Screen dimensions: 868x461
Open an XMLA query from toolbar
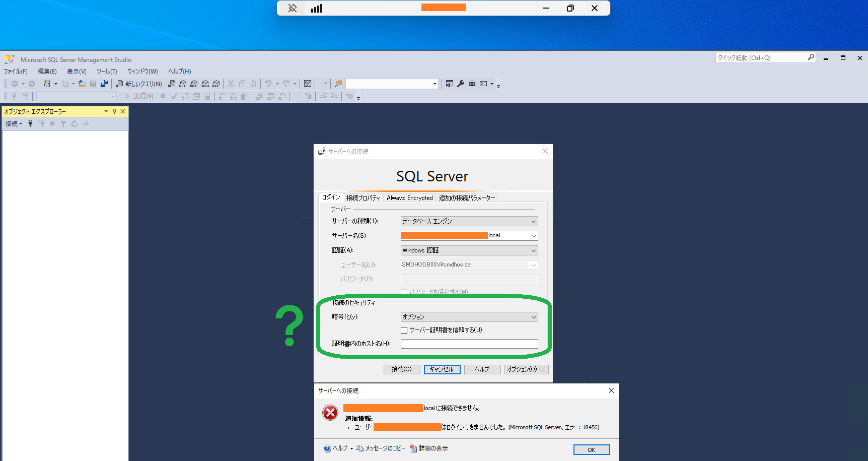(205, 84)
